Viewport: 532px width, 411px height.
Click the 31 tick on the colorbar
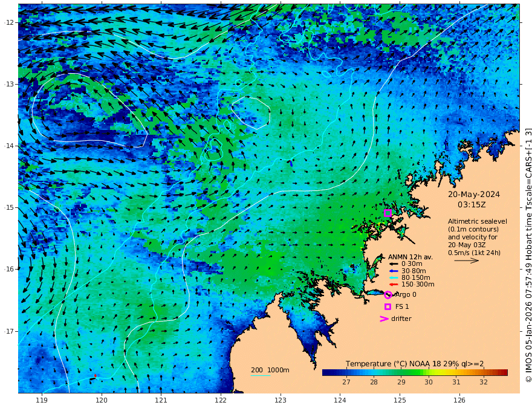tap(456, 382)
